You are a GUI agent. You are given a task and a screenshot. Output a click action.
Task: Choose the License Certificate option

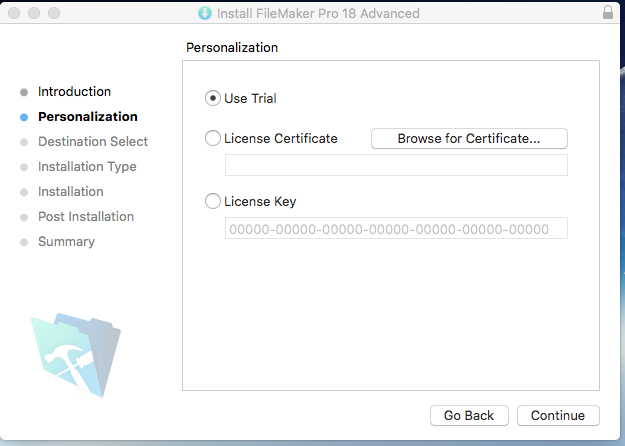click(x=213, y=138)
